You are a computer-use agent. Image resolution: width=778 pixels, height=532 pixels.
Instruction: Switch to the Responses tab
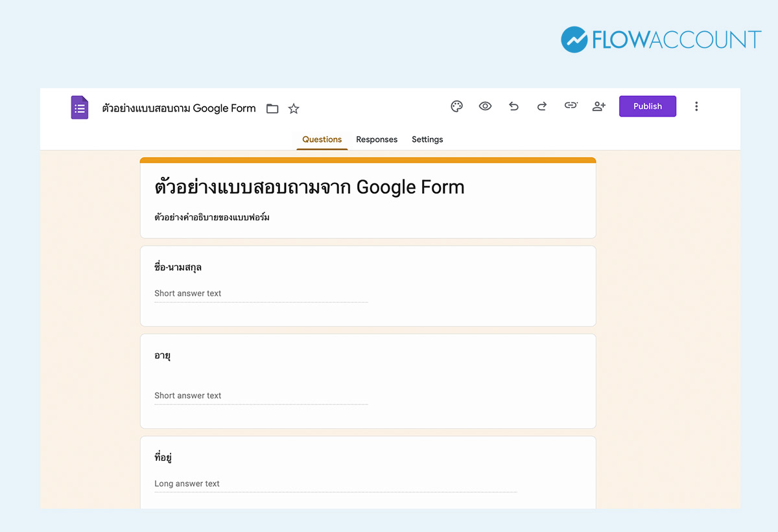click(377, 139)
